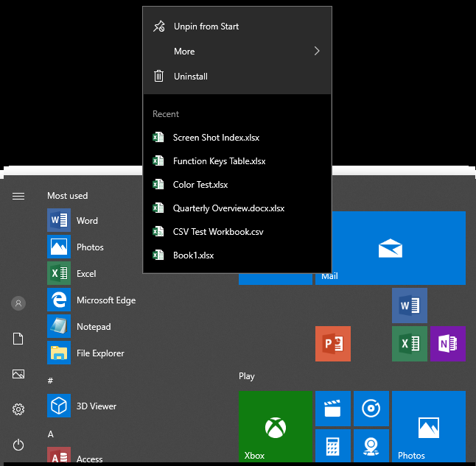
Task: Click the Recent section label
Action: 166,114
